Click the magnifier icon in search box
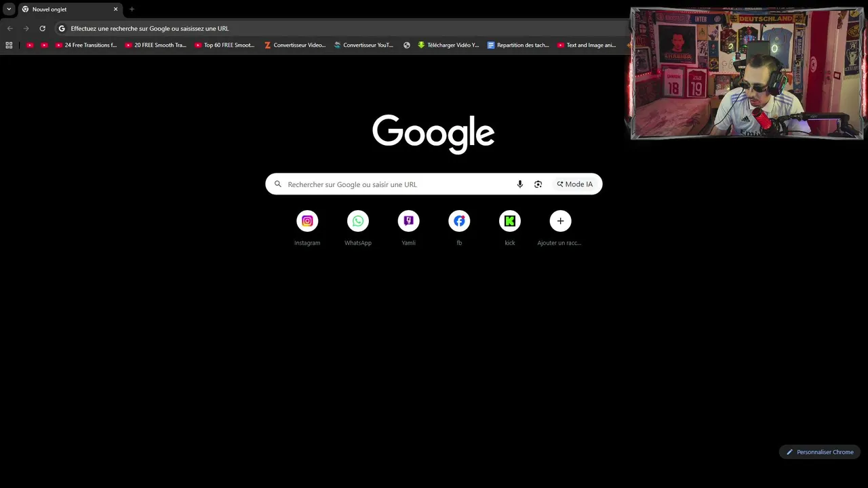 pos(277,184)
